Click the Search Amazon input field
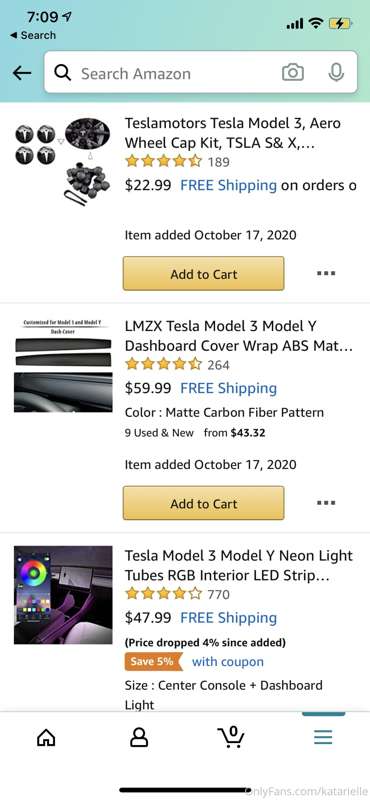 point(201,72)
